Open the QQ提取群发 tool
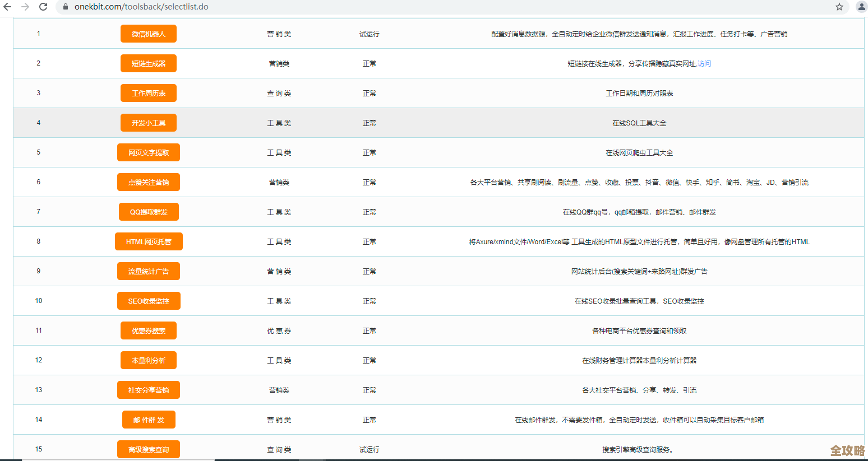 148,212
